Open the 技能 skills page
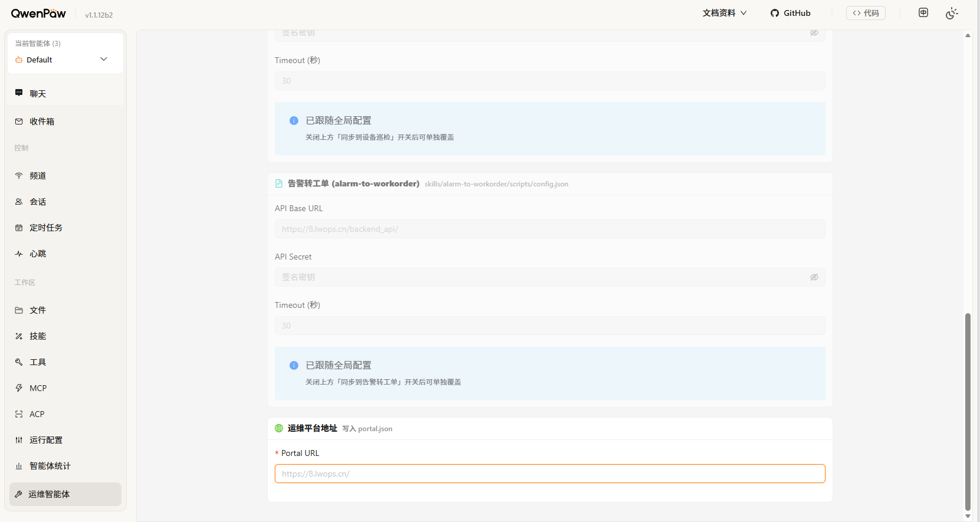This screenshot has height=522, width=980. click(x=65, y=336)
